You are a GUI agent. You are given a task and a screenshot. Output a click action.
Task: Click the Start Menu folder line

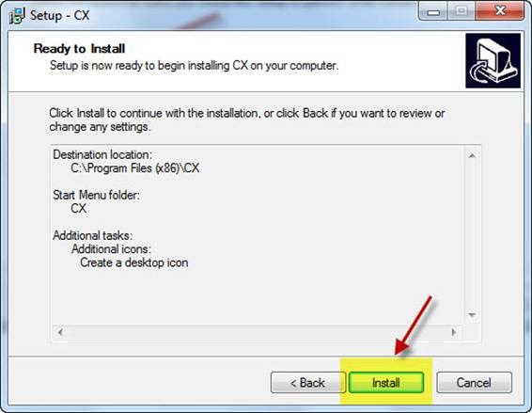click(x=96, y=196)
